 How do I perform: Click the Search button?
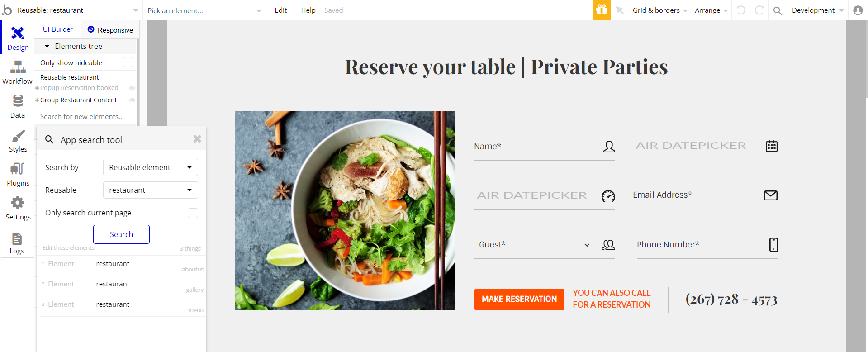tap(121, 234)
